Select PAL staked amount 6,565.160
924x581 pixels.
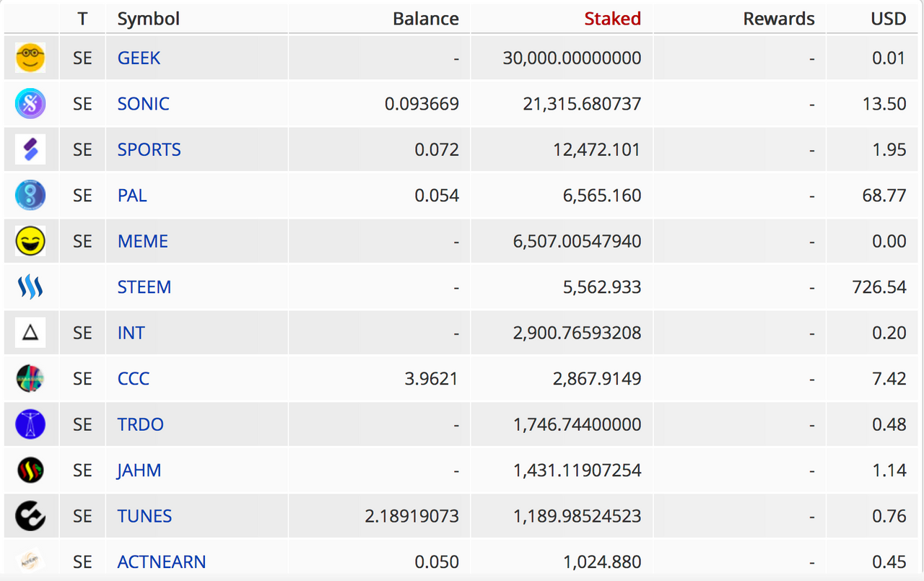[x=603, y=195]
